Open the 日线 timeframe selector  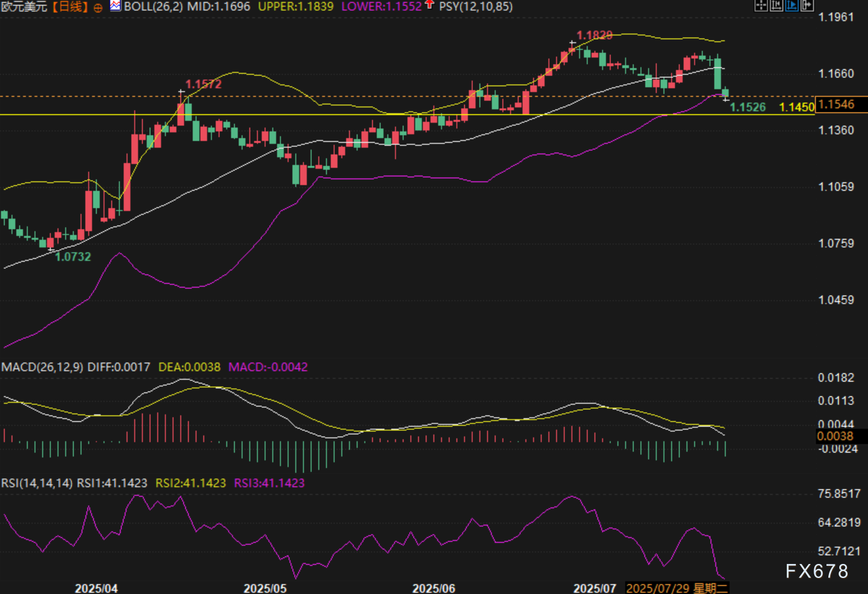click(x=70, y=7)
